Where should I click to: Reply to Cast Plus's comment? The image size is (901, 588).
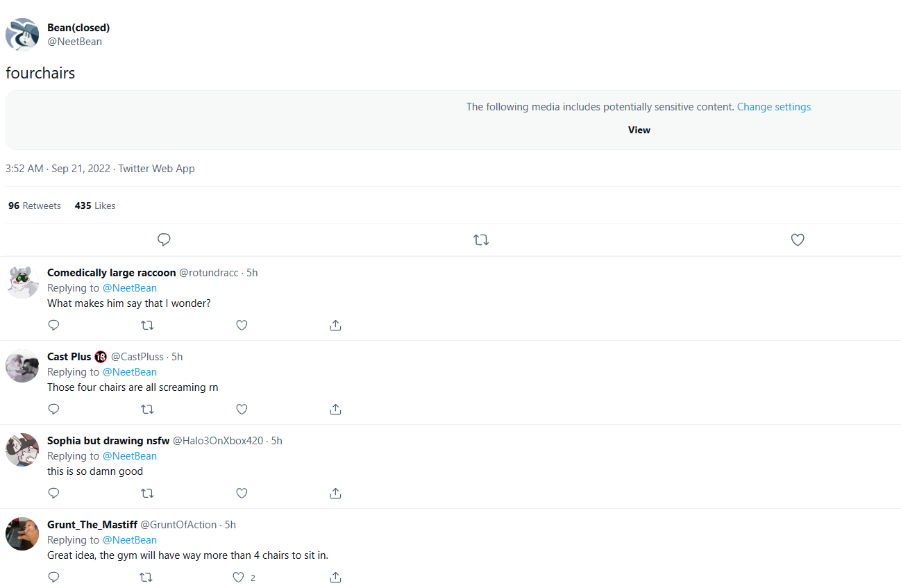pos(53,409)
